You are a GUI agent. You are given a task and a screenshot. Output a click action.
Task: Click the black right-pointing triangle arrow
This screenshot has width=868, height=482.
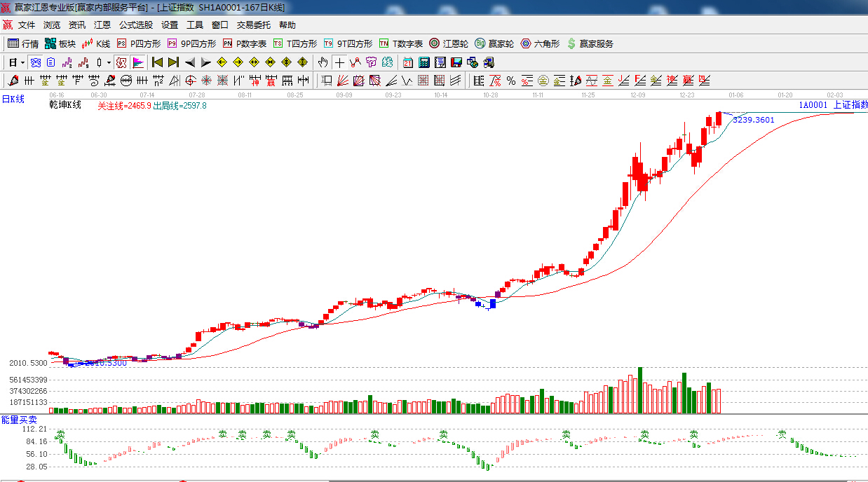(205, 62)
